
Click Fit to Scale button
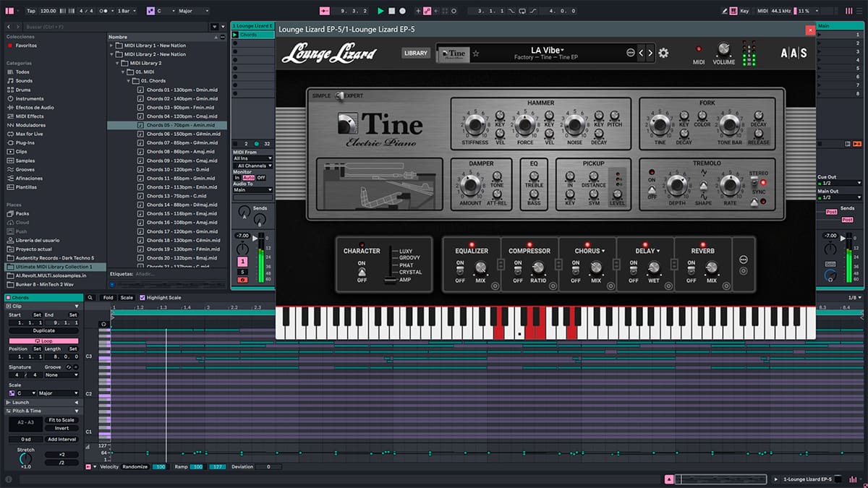[x=61, y=420]
